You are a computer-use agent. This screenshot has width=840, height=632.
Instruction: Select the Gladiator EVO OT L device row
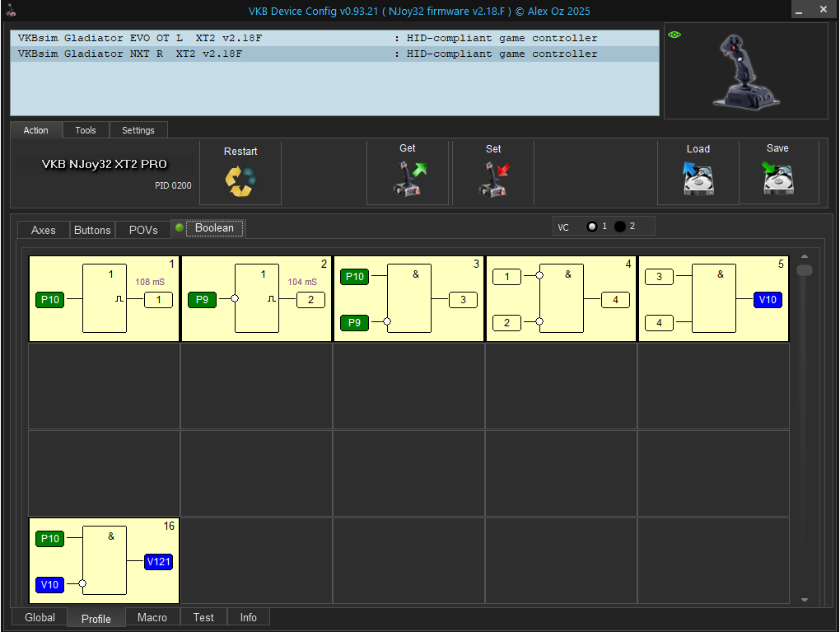(334, 38)
